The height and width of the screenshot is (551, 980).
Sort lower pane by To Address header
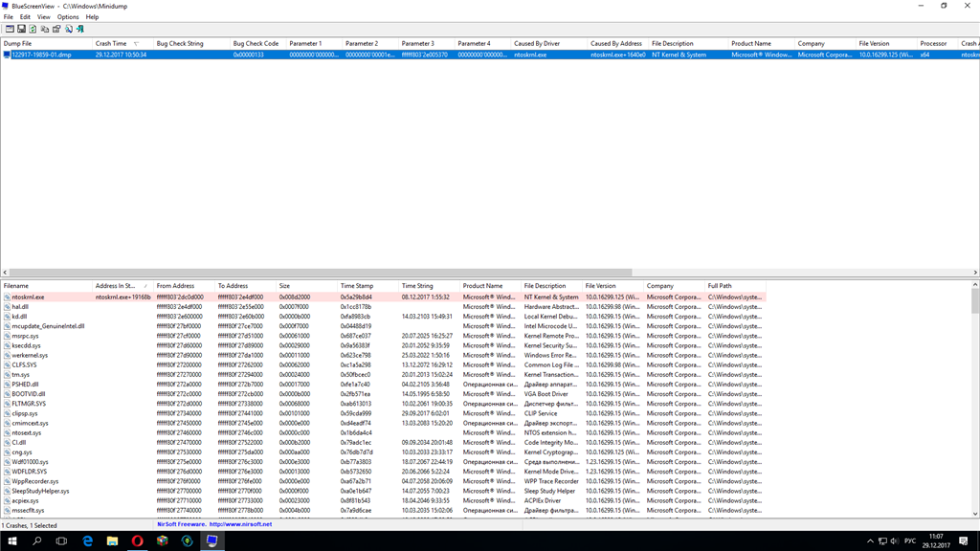[245, 286]
